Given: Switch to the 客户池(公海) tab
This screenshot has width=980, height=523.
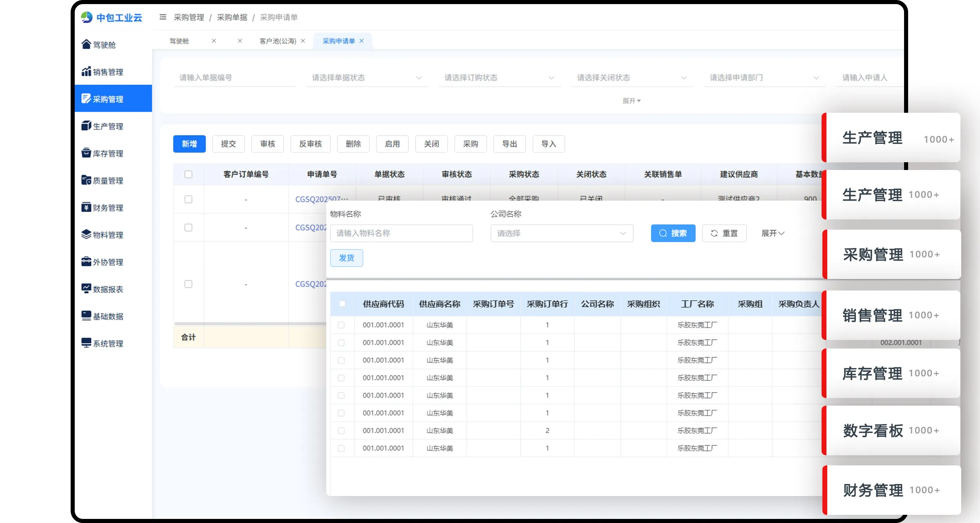Looking at the screenshot, I should [x=278, y=41].
